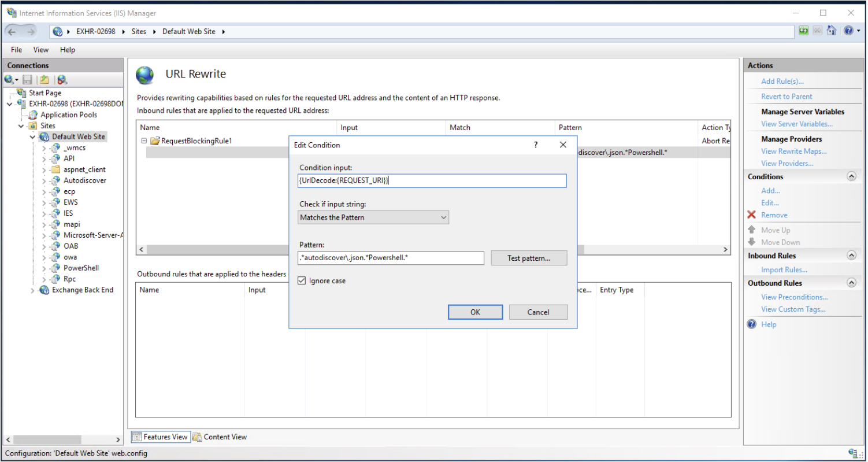Click the Save icon in Connections toolbar
The image size is (868, 462).
tap(27, 80)
